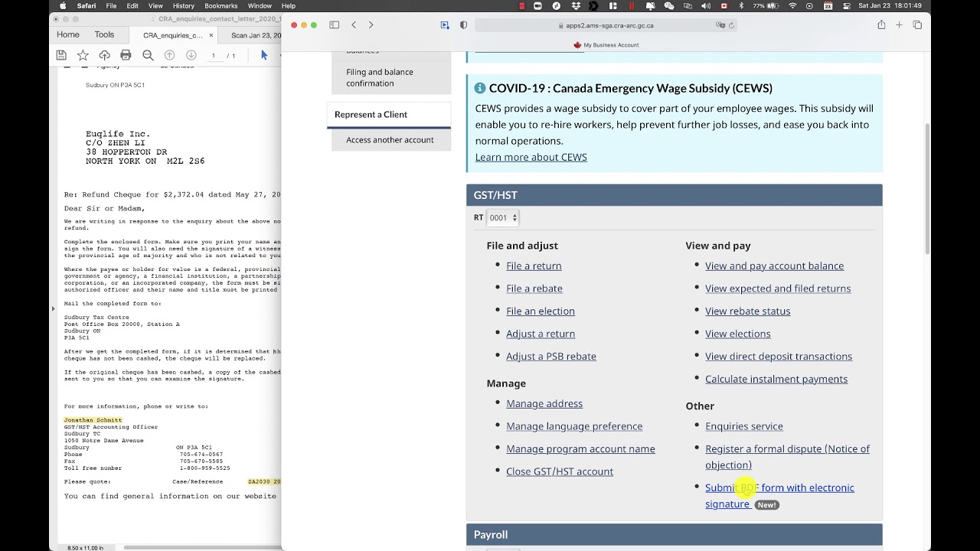Image resolution: width=980 pixels, height=551 pixels.
Task: Toggle the Safari sidebar
Action: coord(335,25)
